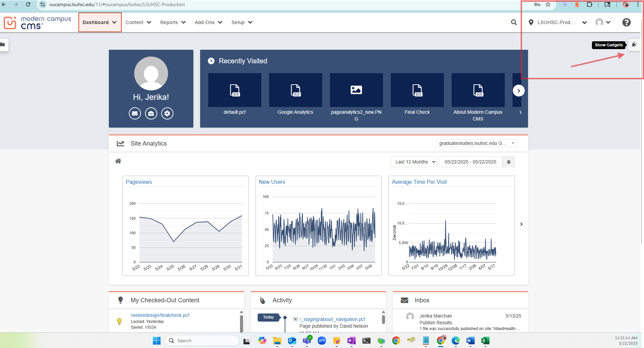Open the help question mark icon
644x348 pixels.
coord(626,22)
